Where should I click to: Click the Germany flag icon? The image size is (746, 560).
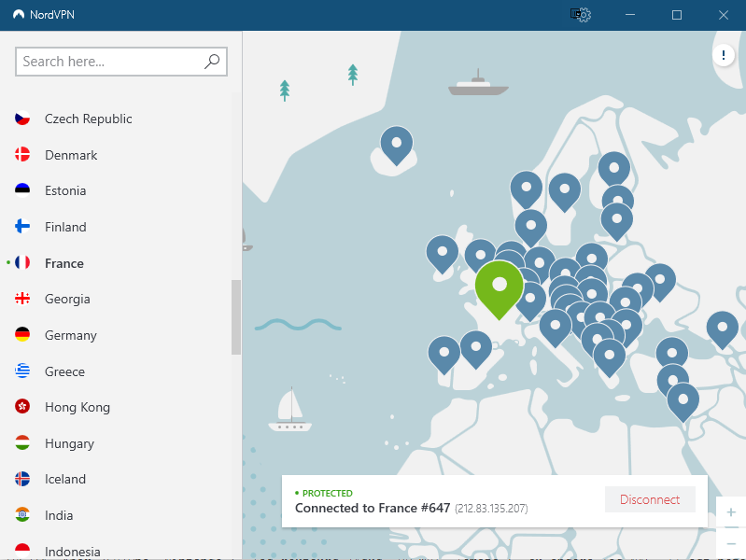(x=22, y=334)
